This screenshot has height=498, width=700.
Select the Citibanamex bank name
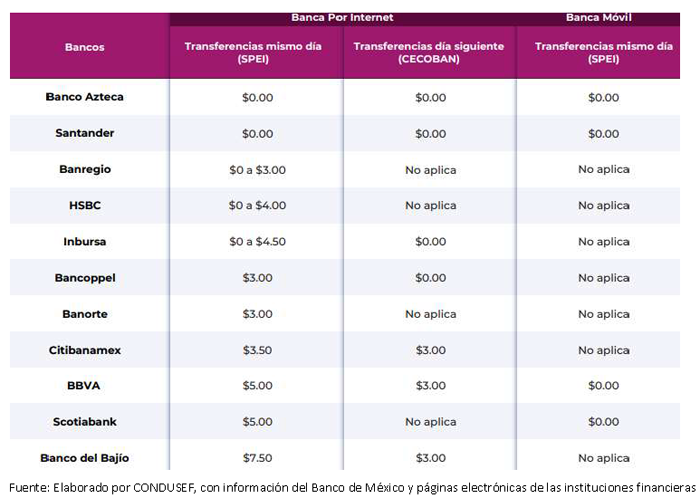tap(84, 350)
